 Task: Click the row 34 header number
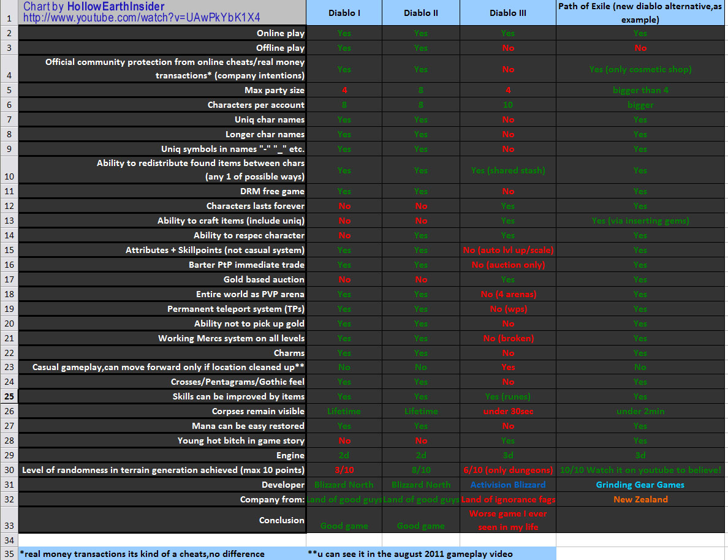coord(9,540)
